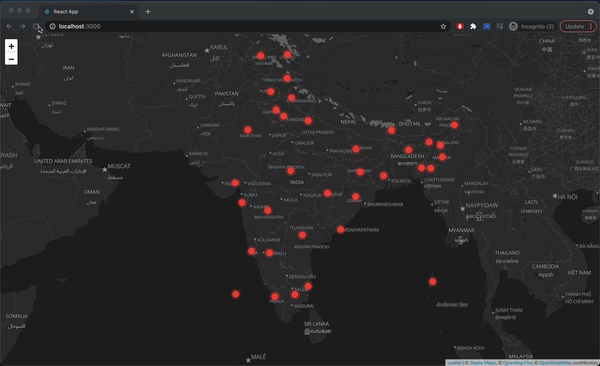
Task: Click the Muscat city label
Action: [x=119, y=166]
